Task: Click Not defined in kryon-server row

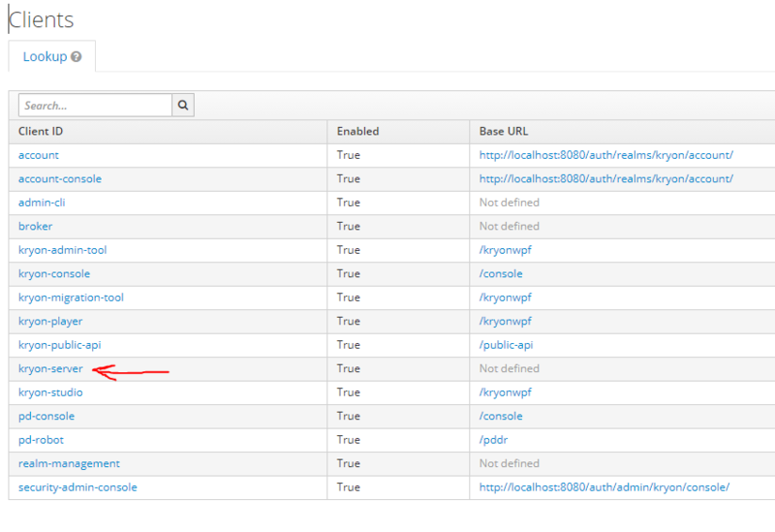Action: pos(510,369)
